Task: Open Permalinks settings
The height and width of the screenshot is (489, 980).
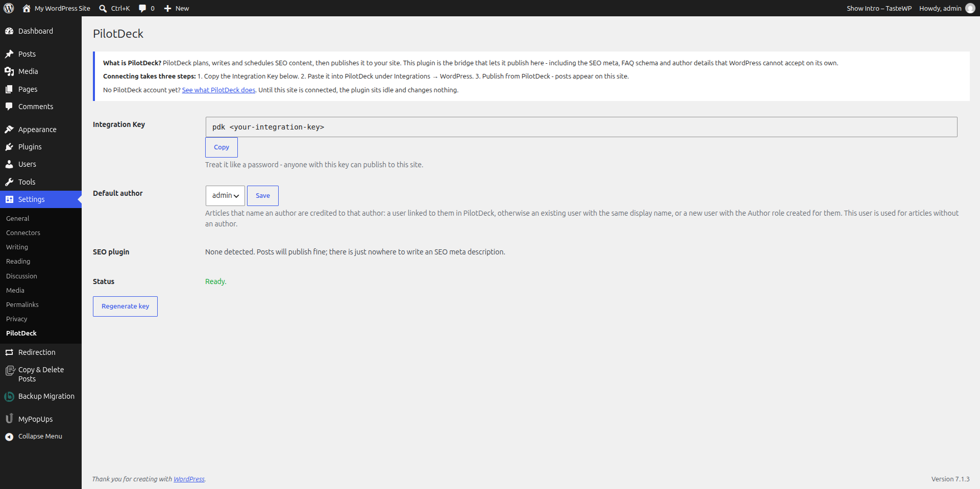Action: (x=22, y=304)
